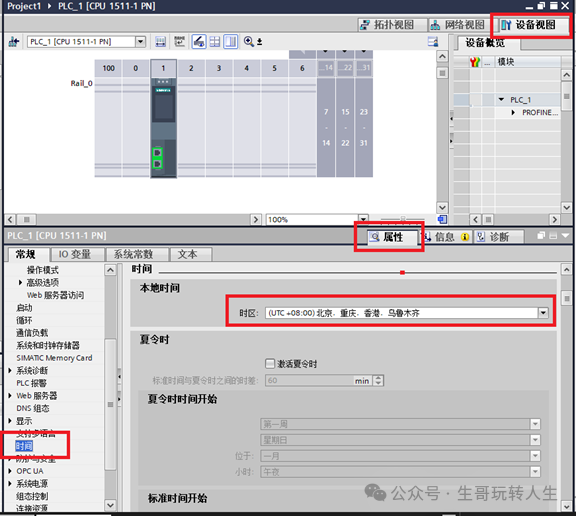The image size is (576, 516).
Task: Click the overview navigation icon
Action: [442, 219]
